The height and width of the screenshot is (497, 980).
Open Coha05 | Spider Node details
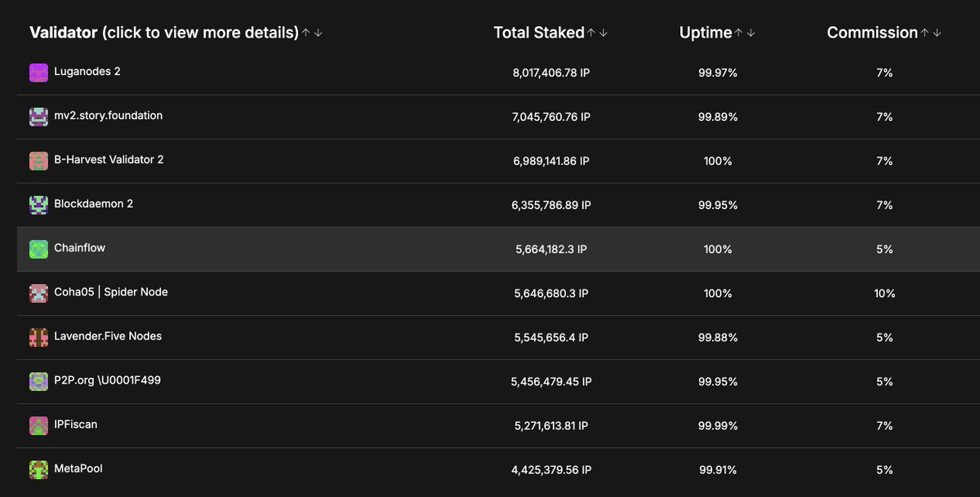(x=111, y=292)
